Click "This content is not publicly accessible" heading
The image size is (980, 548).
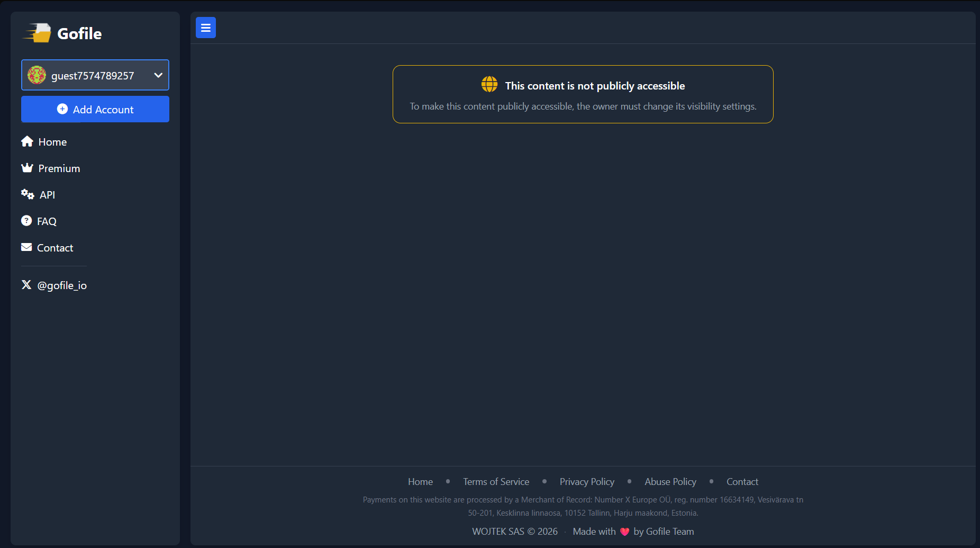tap(595, 86)
